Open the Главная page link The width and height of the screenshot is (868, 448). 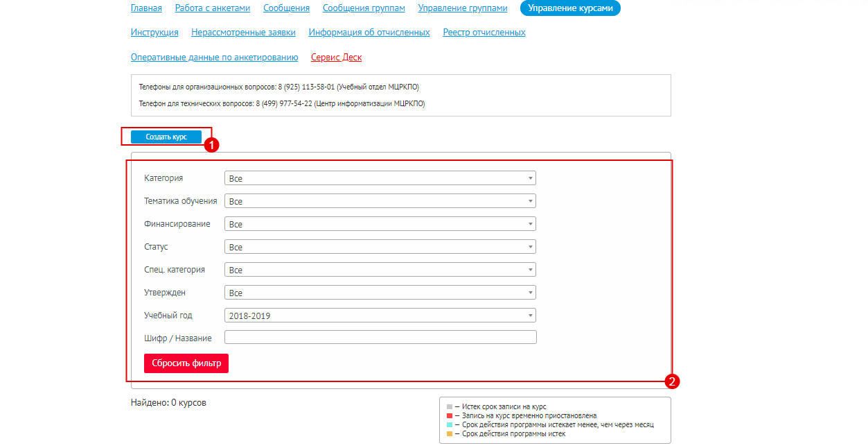click(146, 8)
